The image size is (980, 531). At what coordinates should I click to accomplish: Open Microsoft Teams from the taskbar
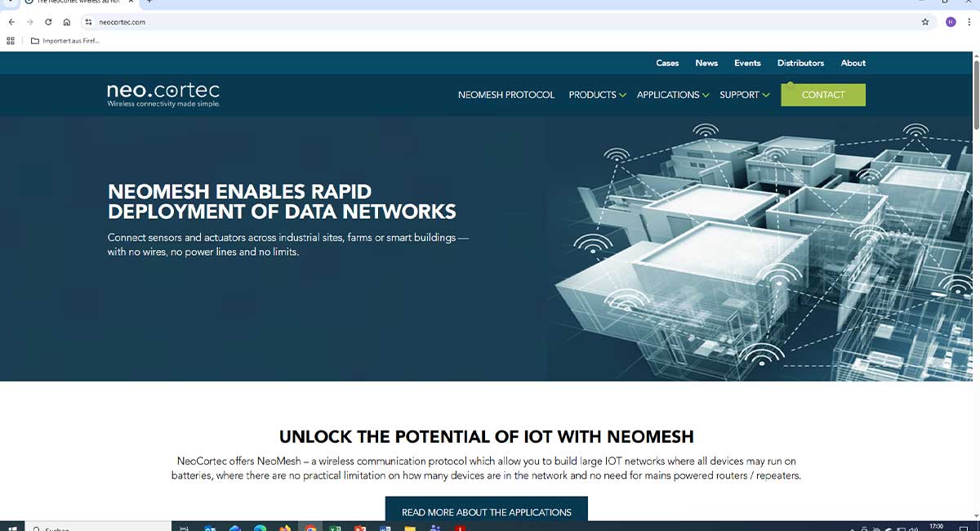(x=434, y=528)
